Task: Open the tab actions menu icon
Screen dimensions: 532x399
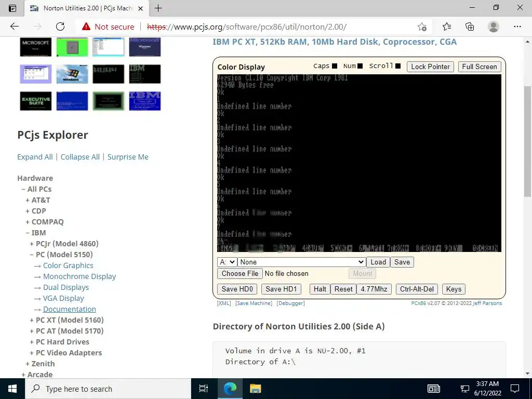Action: pos(12,8)
